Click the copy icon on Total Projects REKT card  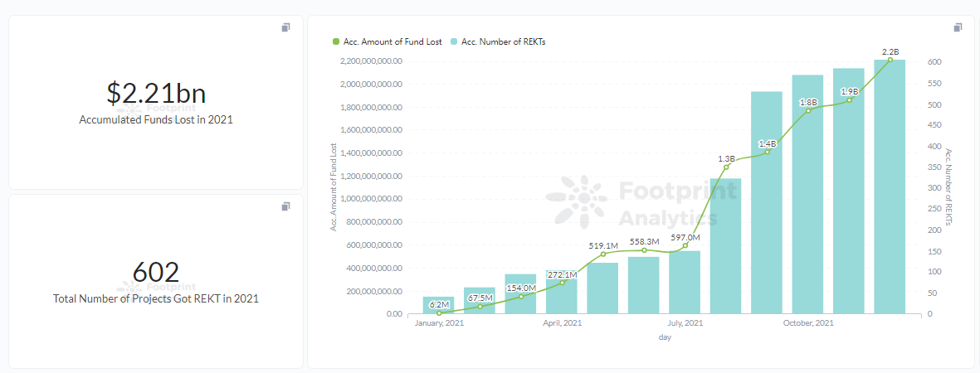point(285,206)
